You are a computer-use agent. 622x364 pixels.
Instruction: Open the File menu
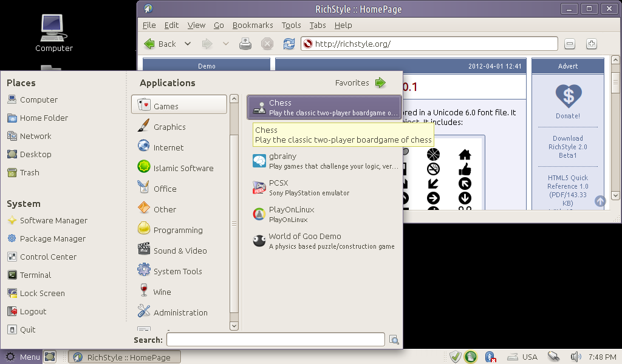149,25
